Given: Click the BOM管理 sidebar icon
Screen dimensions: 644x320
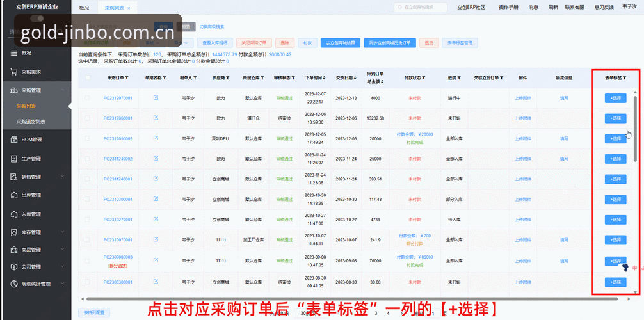Looking at the screenshot, I should point(13,140).
